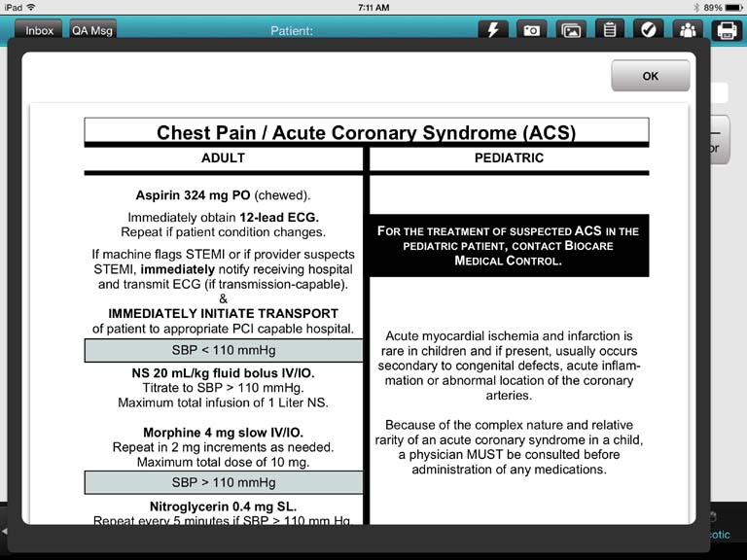747x560 pixels.
Task: Open the photo gallery icon
Action: click(571, 30)
